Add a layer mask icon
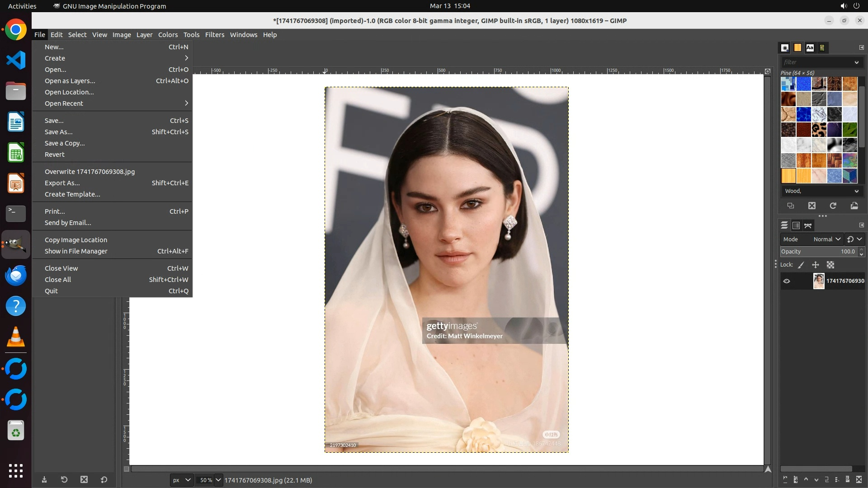 [x=848, y=479]
